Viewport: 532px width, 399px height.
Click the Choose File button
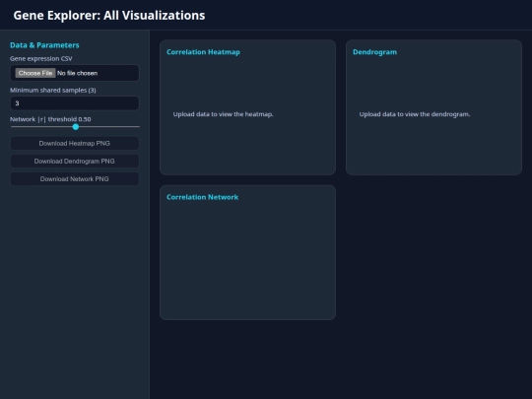coord(35,73)
